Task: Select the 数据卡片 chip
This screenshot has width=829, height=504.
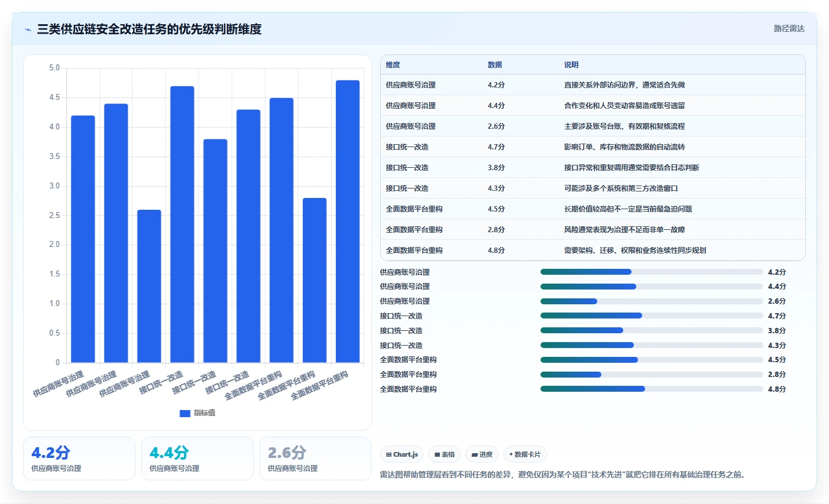Action: pos(525,454)
